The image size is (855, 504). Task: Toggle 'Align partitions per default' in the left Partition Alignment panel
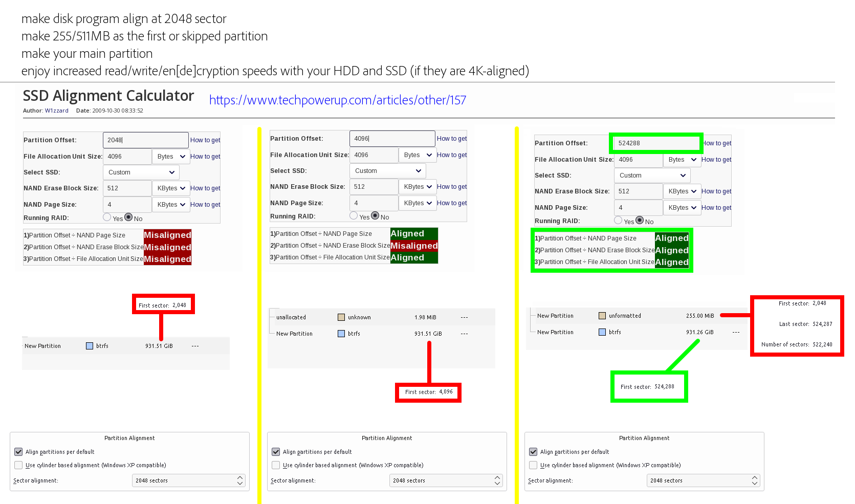tap(18, 452)
